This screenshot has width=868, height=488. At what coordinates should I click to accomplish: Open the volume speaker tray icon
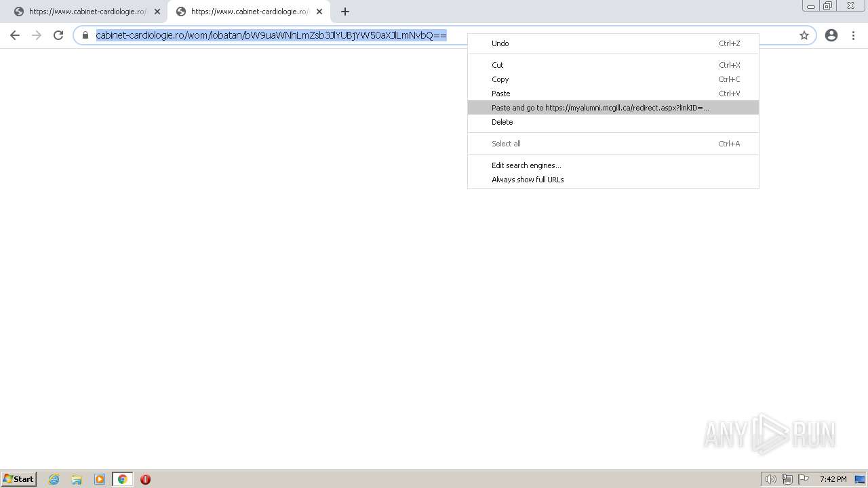pyautogui.click(x=770, y=479)
